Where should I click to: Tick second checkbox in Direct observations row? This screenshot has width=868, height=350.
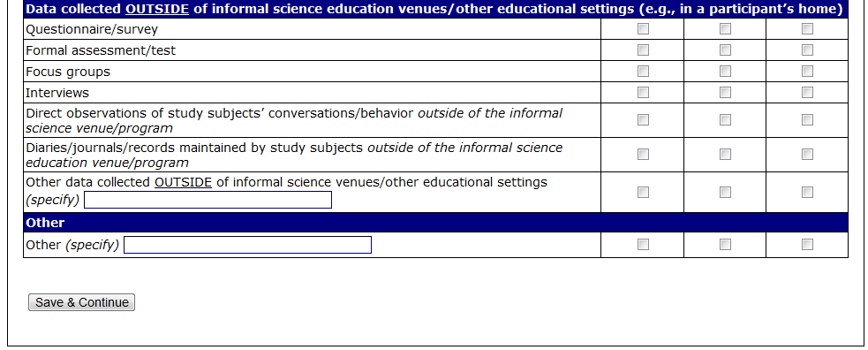coord(725,119)
